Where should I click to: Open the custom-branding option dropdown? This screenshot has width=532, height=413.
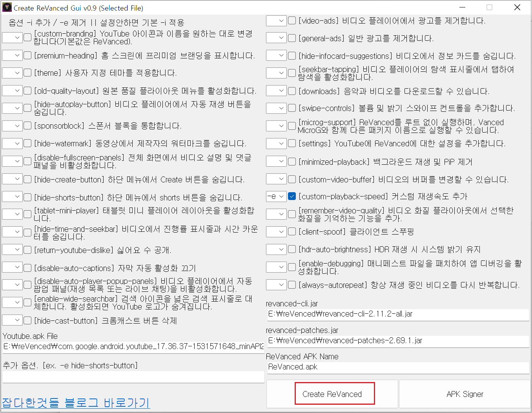12,37
